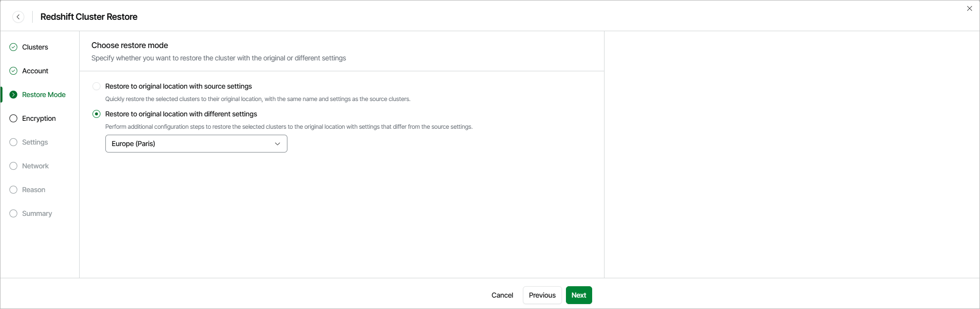Click the Summary step circle icon

coord(13,213)
